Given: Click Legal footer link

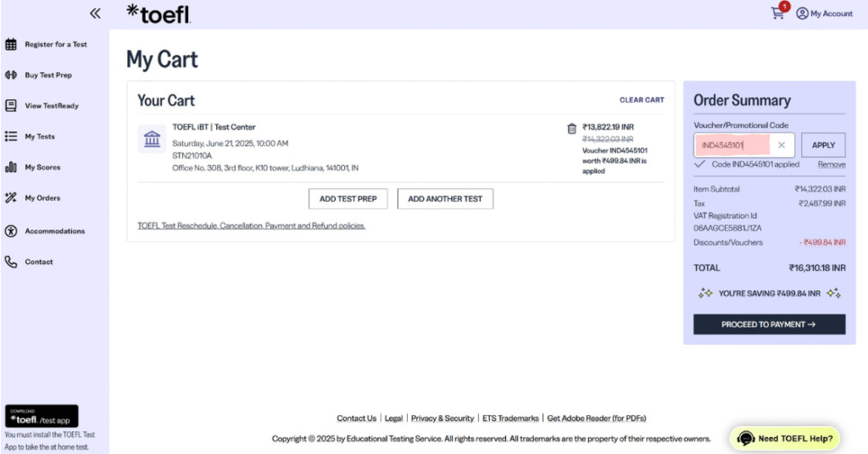Looking at the screenshot, I should coord(393,418).
